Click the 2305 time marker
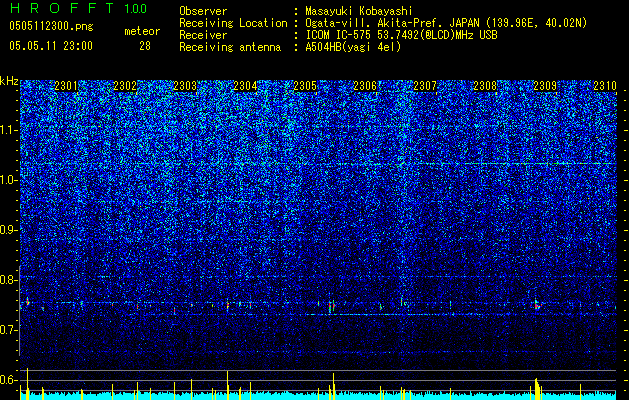This screenshot has height=400, width=629. click(x=305, y=86)
